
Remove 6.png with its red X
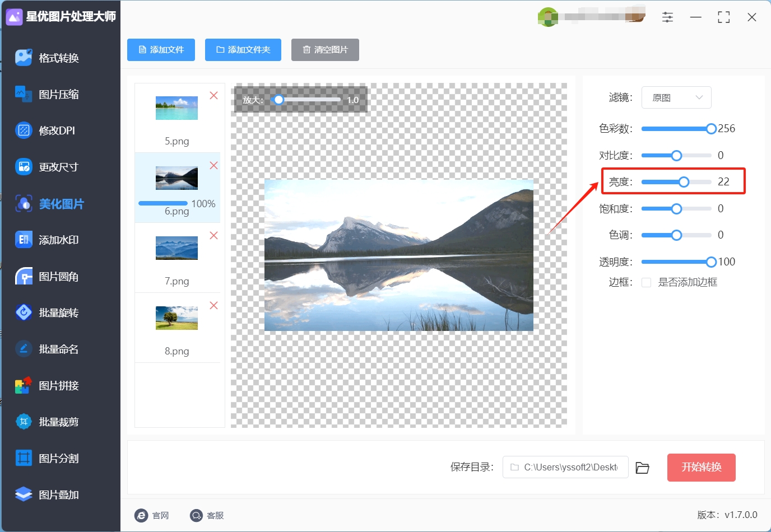213,166
